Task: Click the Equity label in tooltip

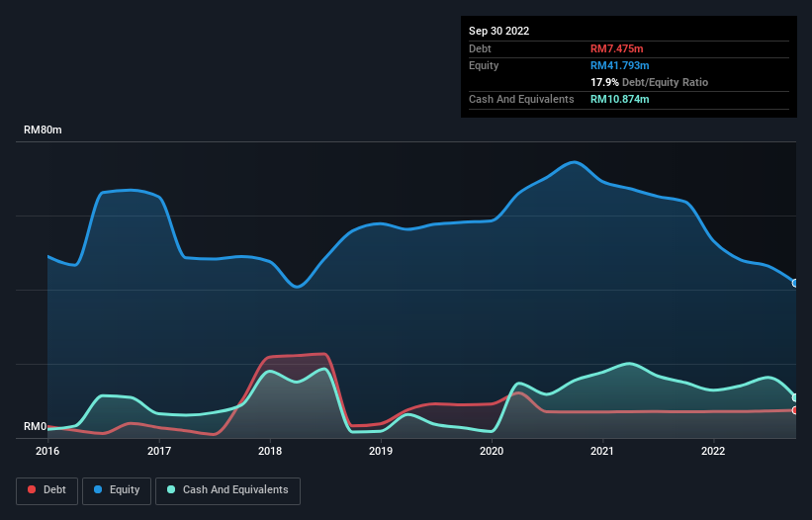Action: coord(484,65)
